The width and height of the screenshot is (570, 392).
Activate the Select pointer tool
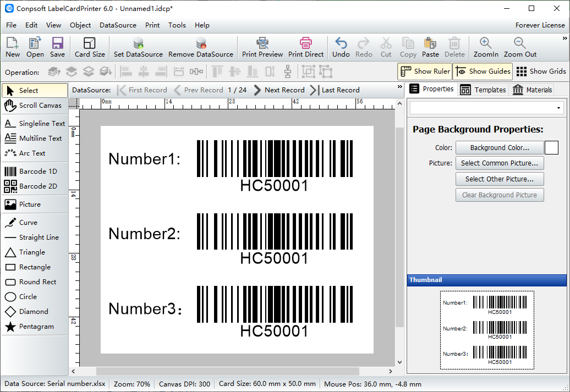click(35, 91)
